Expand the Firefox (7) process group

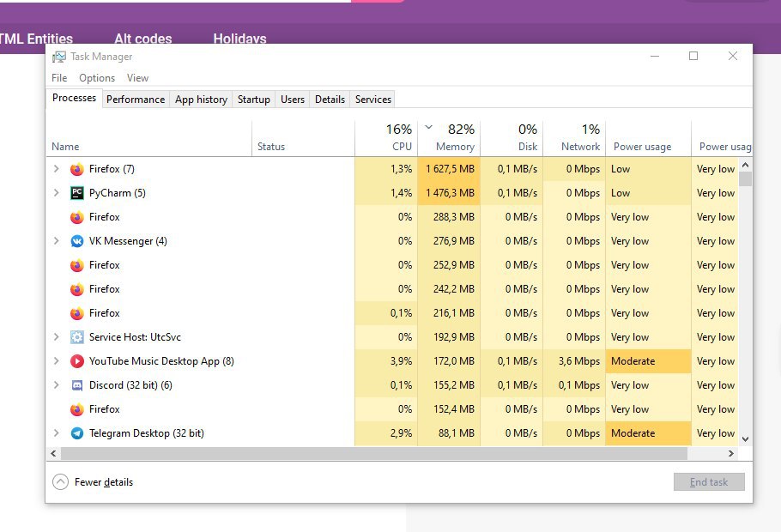[57, 169]
